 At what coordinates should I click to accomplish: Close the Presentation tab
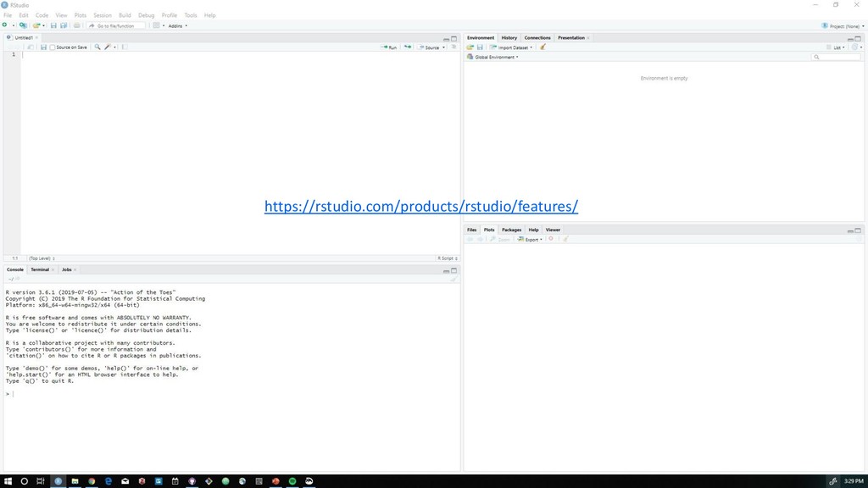[588, 37]
